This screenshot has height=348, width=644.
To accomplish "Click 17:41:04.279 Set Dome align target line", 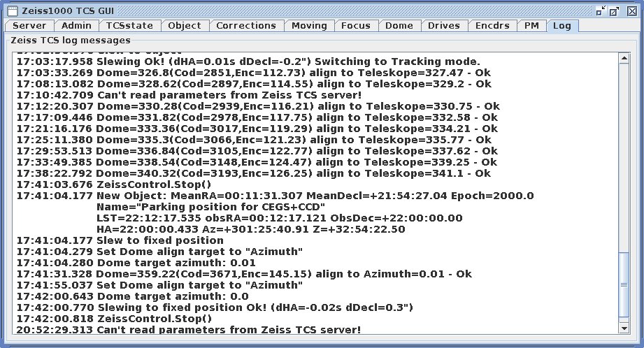I will [159, 252].
